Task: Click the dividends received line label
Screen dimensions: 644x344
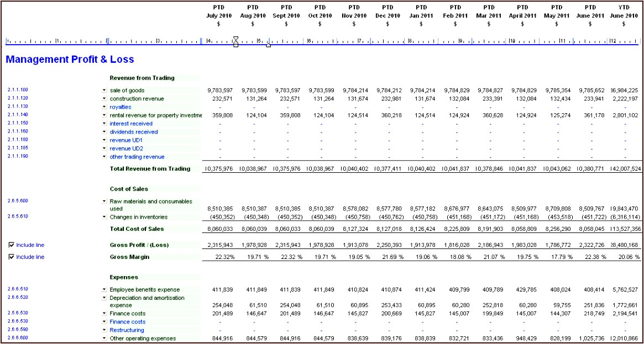Action: 133,132
